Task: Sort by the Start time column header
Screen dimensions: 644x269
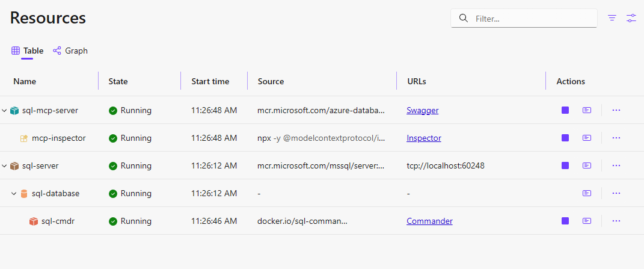Action: pyautogui.click(x=210, y=81)
